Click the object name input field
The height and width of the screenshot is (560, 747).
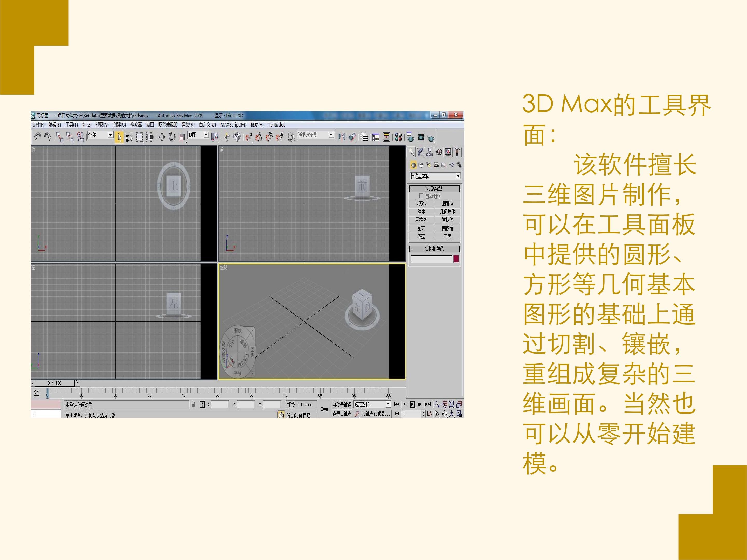pos(431,259)
